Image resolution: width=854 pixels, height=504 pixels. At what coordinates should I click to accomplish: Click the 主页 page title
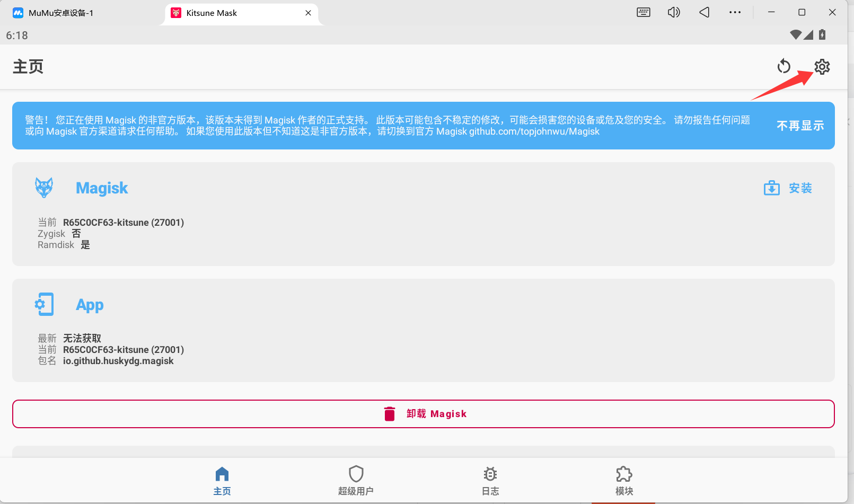tap(28, 67)
